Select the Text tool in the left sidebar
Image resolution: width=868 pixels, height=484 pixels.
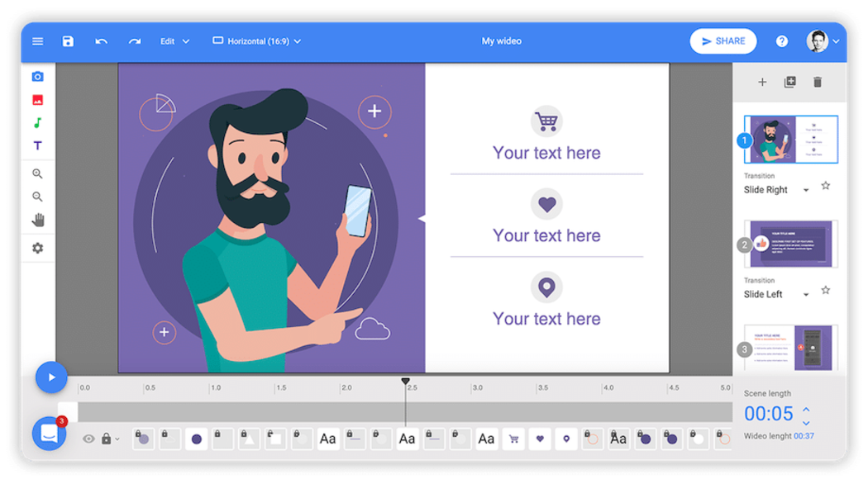pos(37,145)
